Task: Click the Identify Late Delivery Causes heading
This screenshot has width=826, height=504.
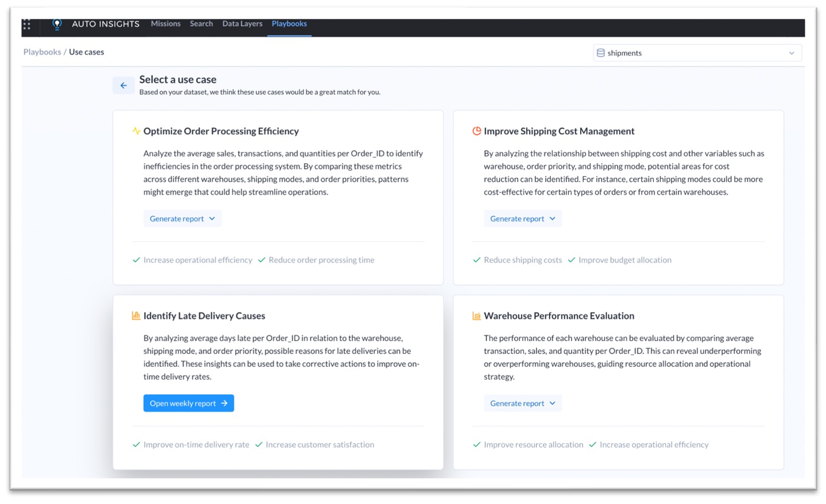Action: (x=204, y=316)
